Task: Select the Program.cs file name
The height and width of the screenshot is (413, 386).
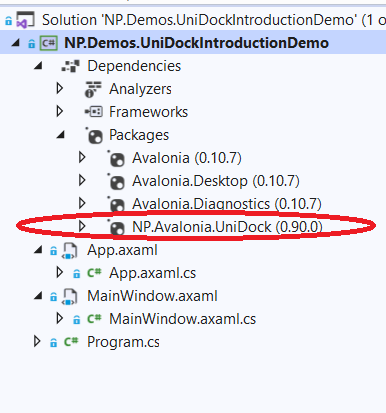Action: [123, 342]
